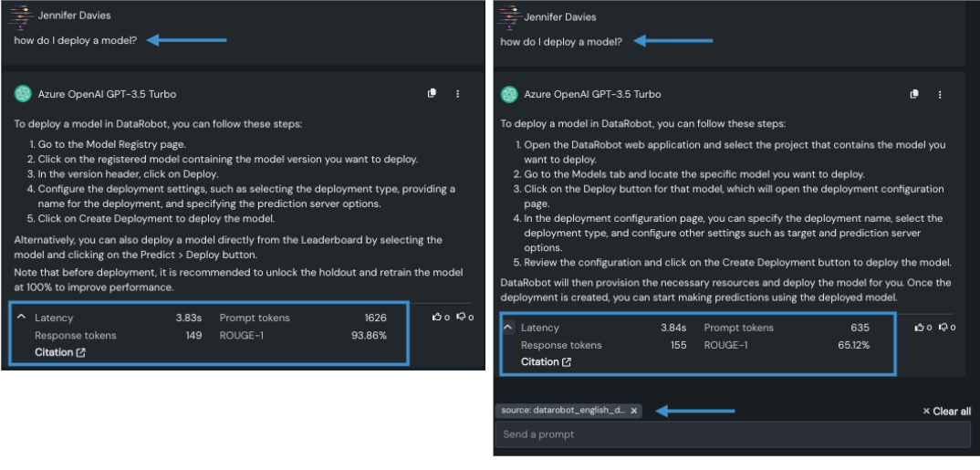Click Jennifer Davies' avatar above the Models tab answer
The width and height of the screenshot is (980, 470).
[x=510, y=16]
